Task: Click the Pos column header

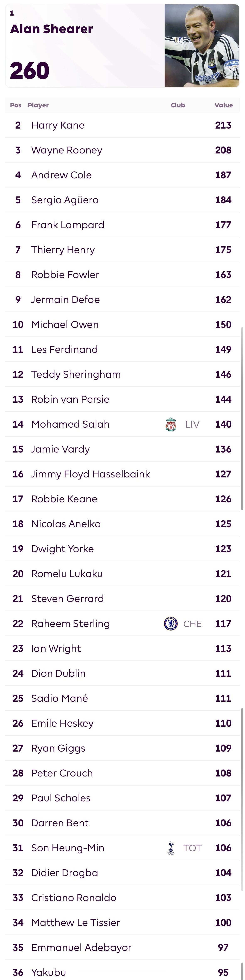Action: 16,105
